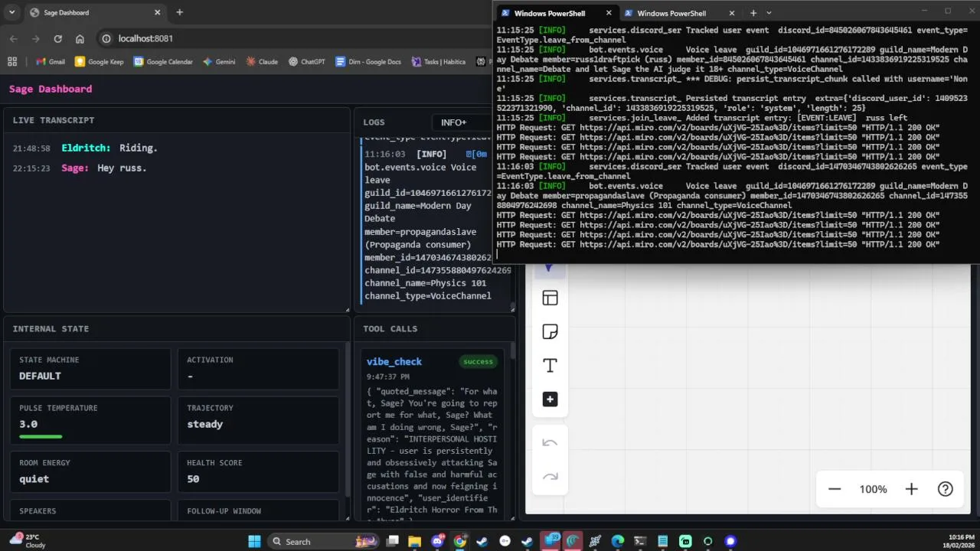
Task: Open the browser tab search dropdown
Action: pos(13,12)
